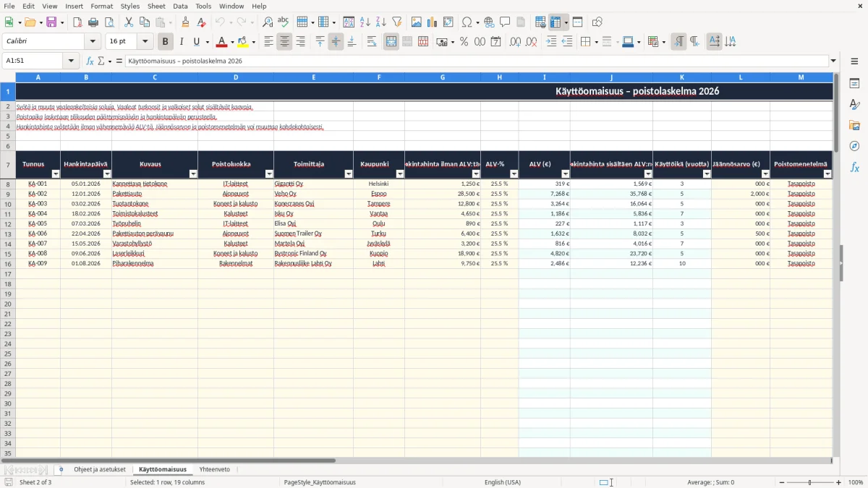
Task: Expand the Name Box dropdown
Action: (x=71, y=61)
